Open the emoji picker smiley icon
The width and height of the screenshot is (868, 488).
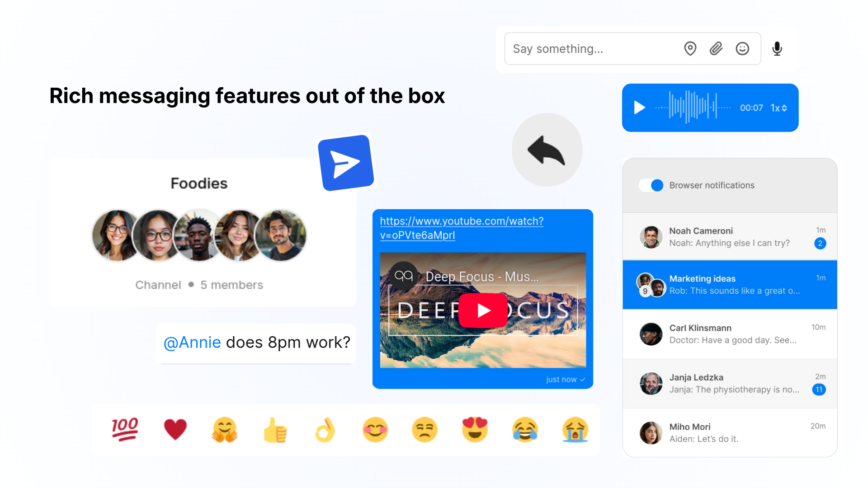[742, 48]
